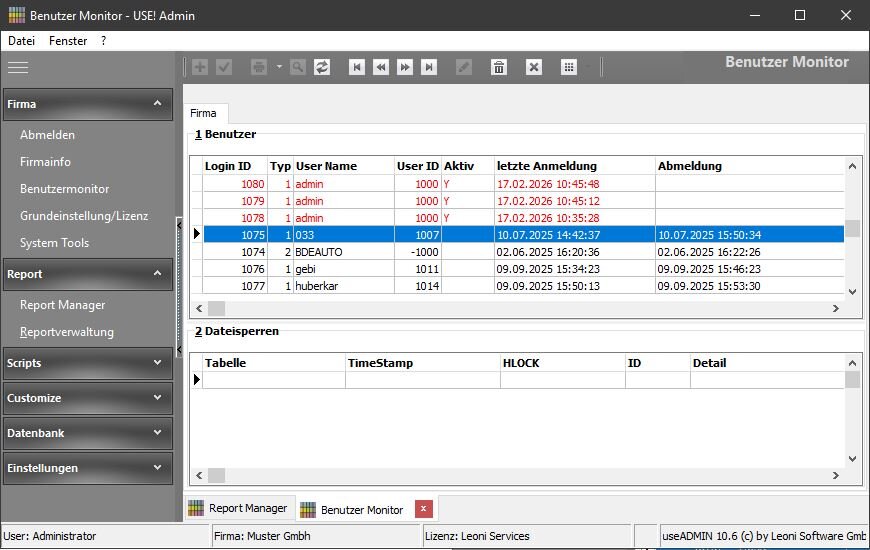The width and height of the screenshot is (870, 550).
Task: Click the X cancel icon in toolbar
Action: pyautogui.click(x=534, y=67)
